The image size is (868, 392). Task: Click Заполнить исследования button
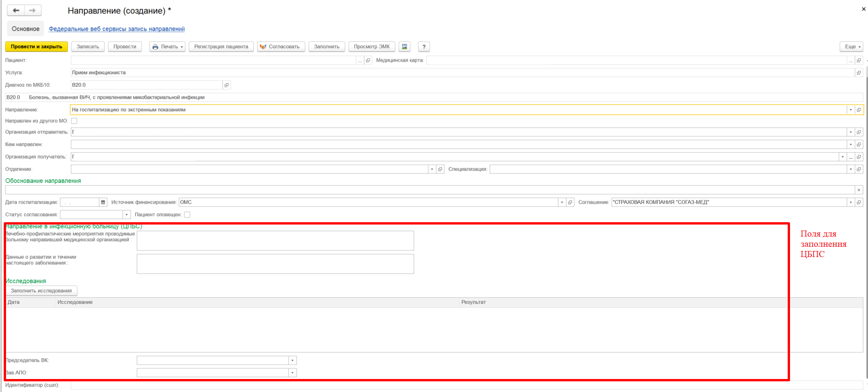[41, 291]
